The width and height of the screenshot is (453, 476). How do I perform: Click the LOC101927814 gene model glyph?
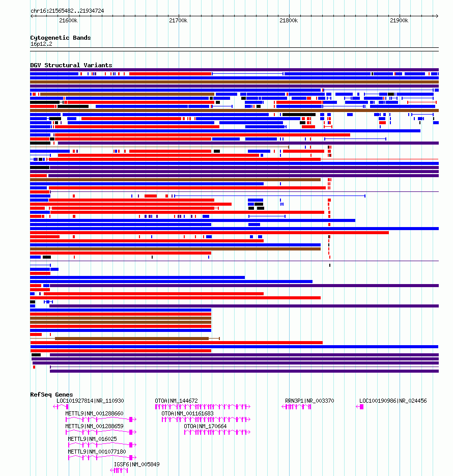tap(61, 407)
